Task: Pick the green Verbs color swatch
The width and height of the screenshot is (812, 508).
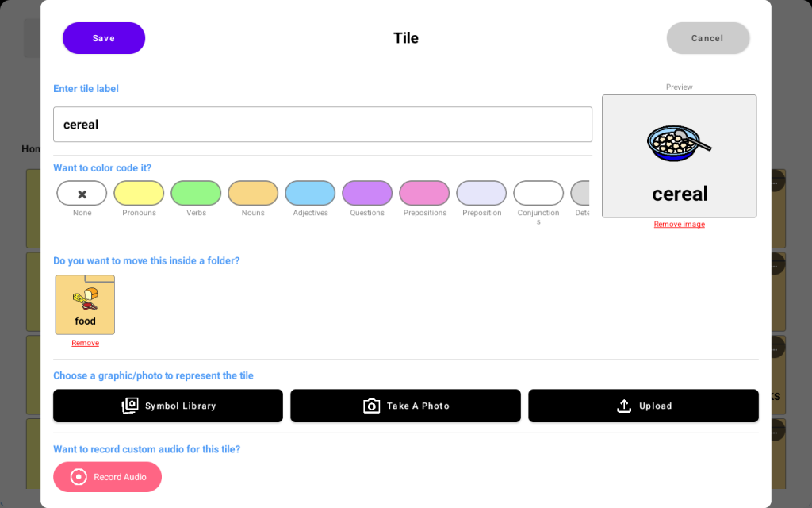Action: tap(196, 193)
